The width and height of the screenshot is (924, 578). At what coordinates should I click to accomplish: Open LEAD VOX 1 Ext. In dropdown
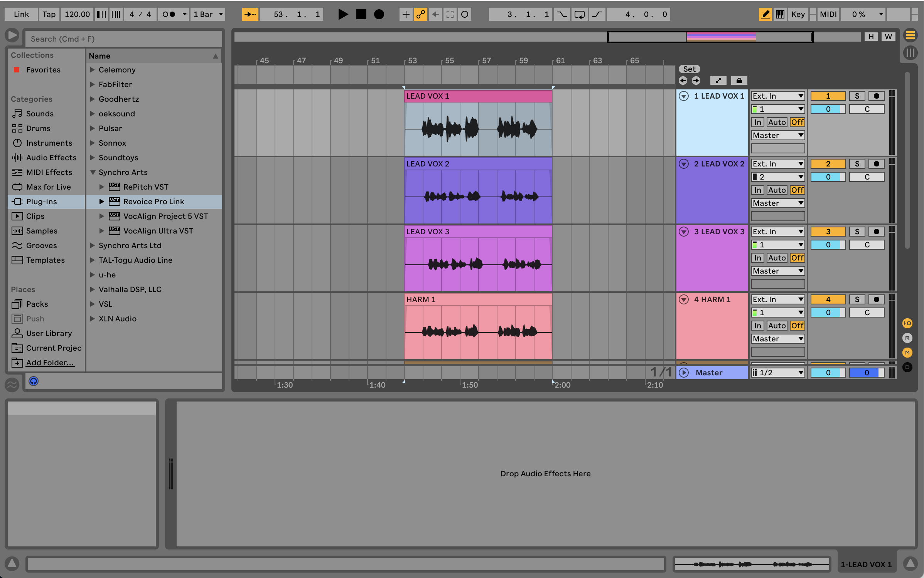[778, 96]
